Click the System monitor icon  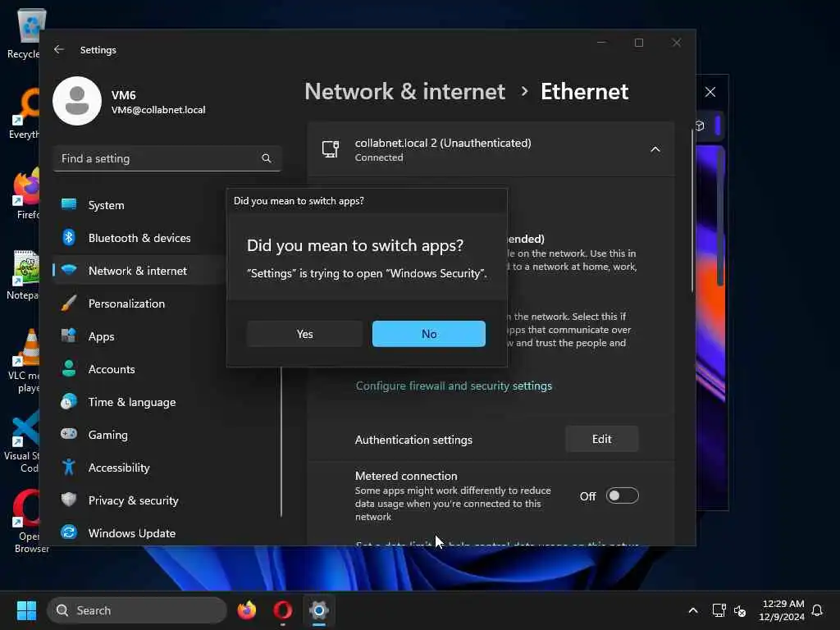[69, 204]
